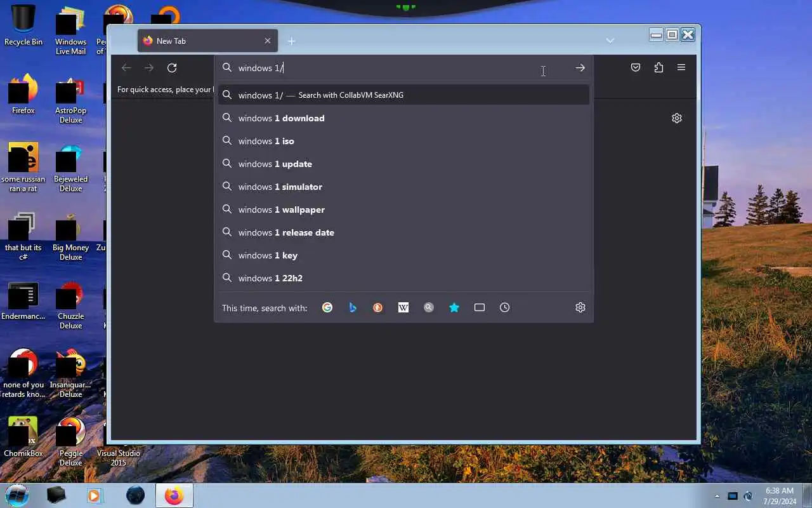
Task: Close the New Tab tab
Action: point(268,41)
